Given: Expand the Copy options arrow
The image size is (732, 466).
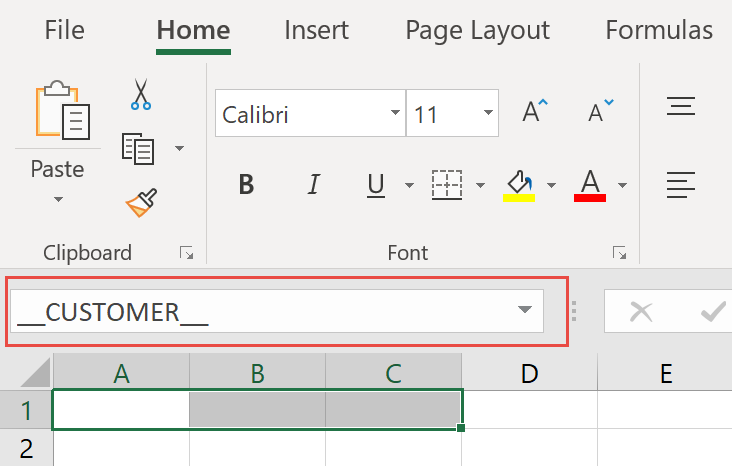Looking at the screenshot, I should click(179, 148).
